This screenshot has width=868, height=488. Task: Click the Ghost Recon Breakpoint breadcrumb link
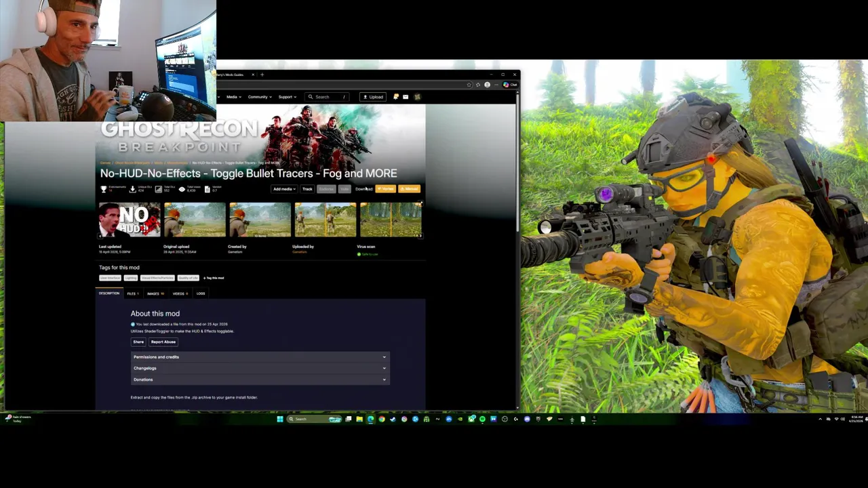click(132, 163)
